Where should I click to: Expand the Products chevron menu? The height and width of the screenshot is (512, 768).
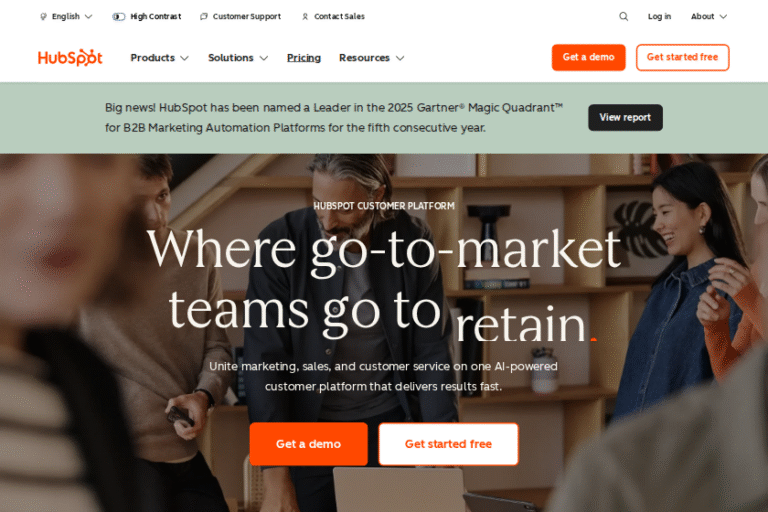160,58
